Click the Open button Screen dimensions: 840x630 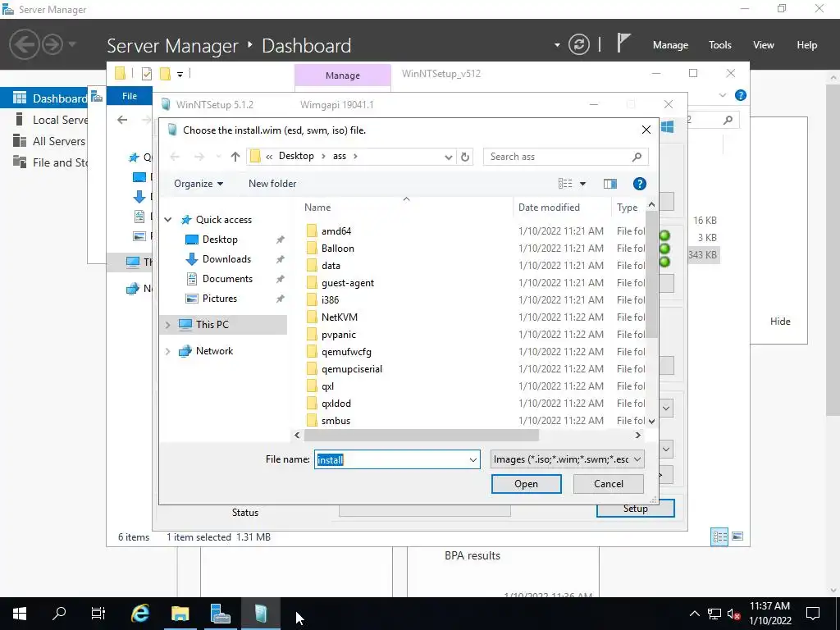(526, 484)
